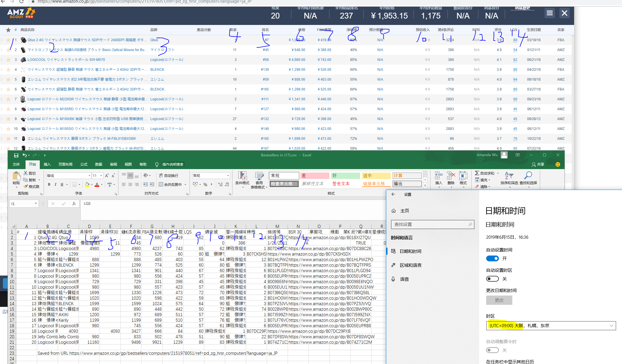Expand the number format combo box

pyautogui.click(x=228, y=175)
